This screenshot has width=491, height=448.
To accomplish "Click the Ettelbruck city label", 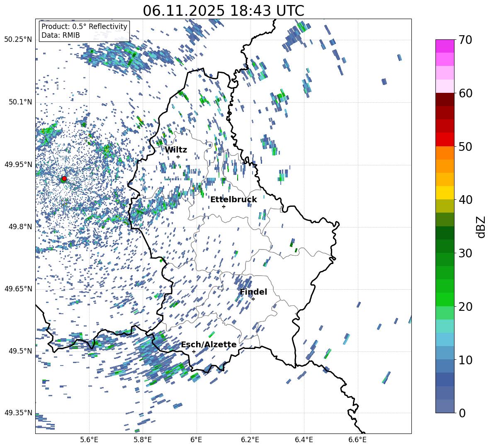I will [x=233, y=200].
